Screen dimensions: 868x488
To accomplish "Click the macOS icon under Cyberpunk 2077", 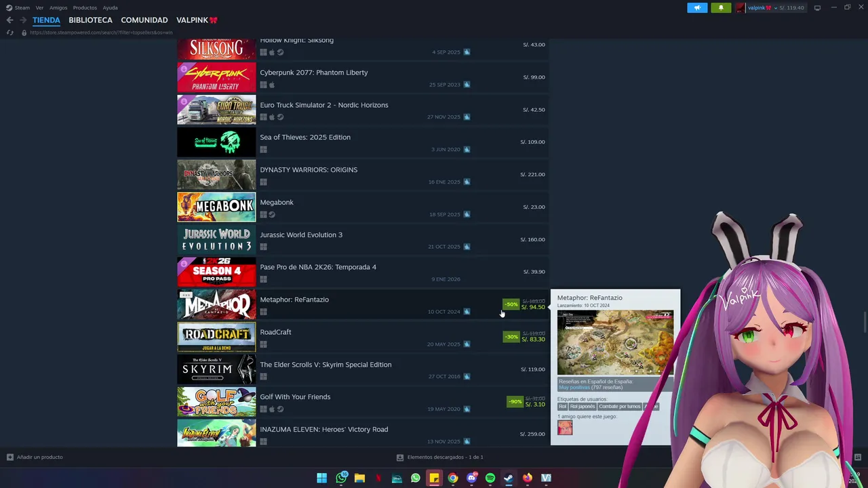I will [272, 85].
